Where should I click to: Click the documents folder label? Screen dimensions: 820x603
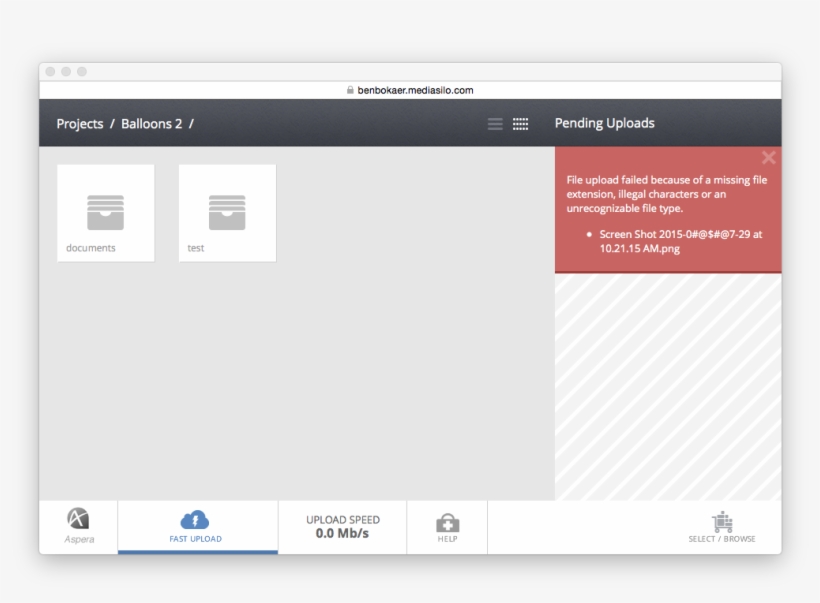click(x=90, y=248)
